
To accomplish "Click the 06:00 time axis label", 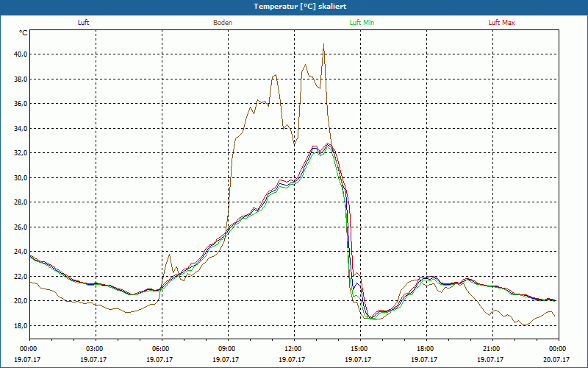I will (162, 349).
